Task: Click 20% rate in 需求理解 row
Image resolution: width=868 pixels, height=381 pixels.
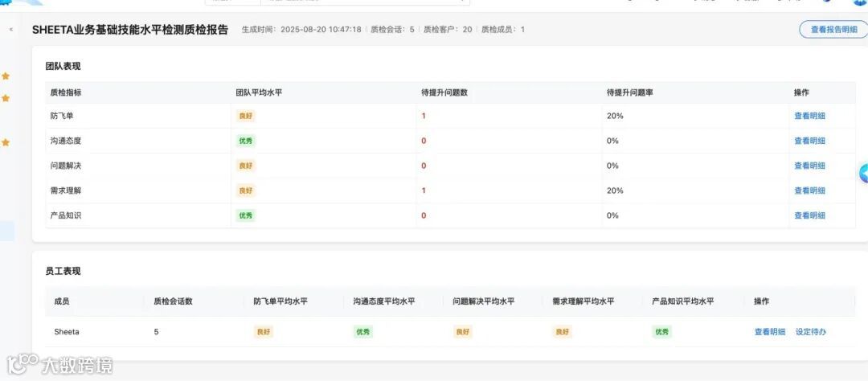Action: [615, 190]
